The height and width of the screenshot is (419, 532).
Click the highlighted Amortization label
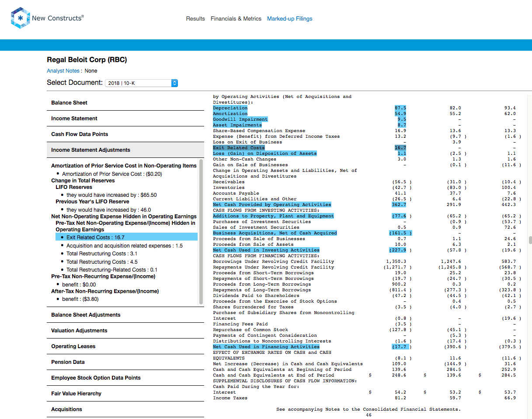coord(230,114)
